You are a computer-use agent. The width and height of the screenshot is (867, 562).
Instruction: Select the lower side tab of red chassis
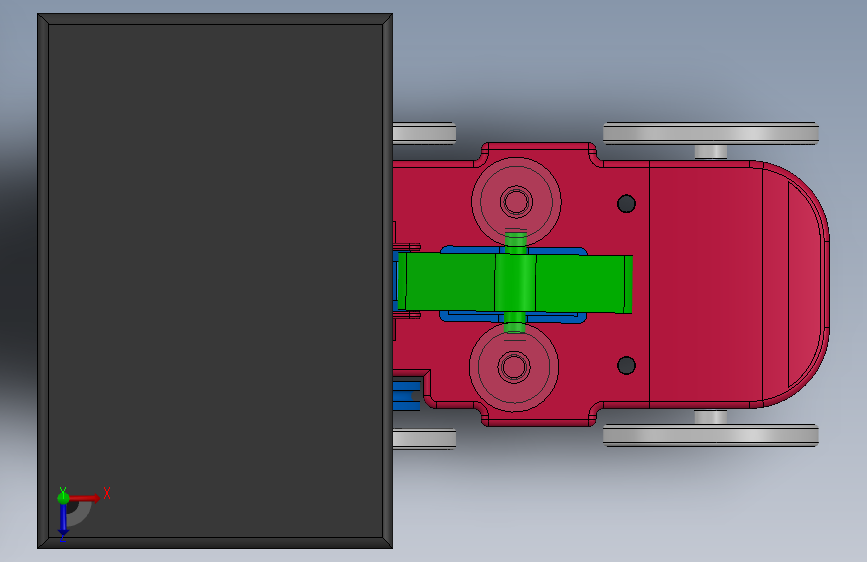click(x=539, y=418)
